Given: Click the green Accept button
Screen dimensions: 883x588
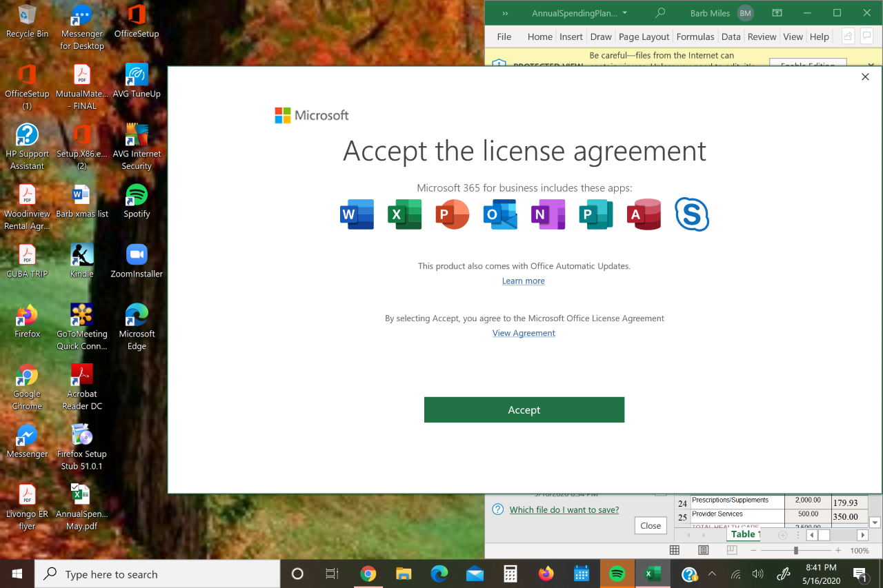Looking at the screenshot, I should (x=524, y=409).
